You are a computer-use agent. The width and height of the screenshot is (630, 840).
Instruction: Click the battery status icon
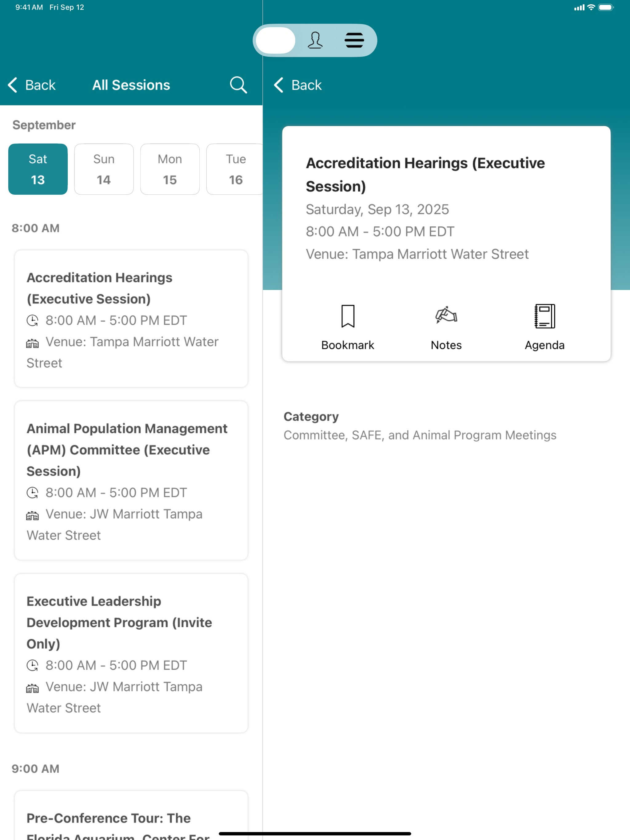click(606, 7)
